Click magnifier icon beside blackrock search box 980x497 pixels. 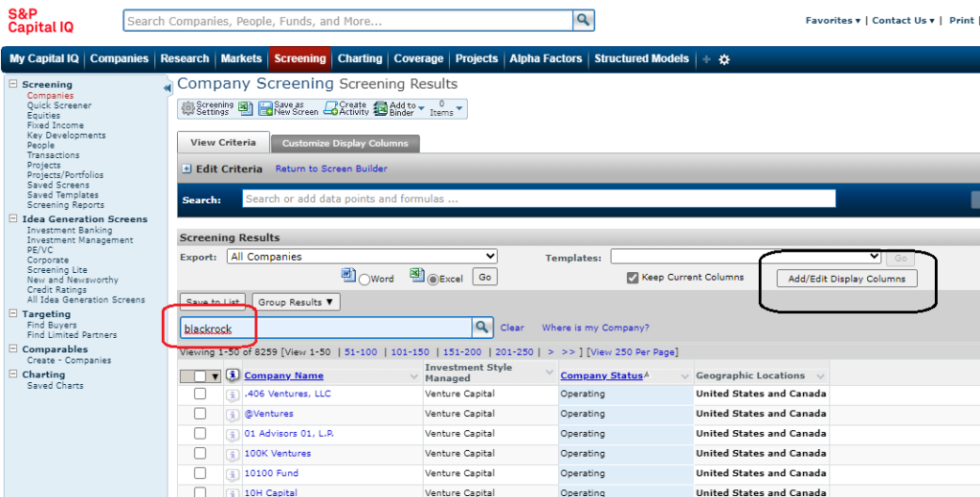pyautogui.click(x=482, y=328)
